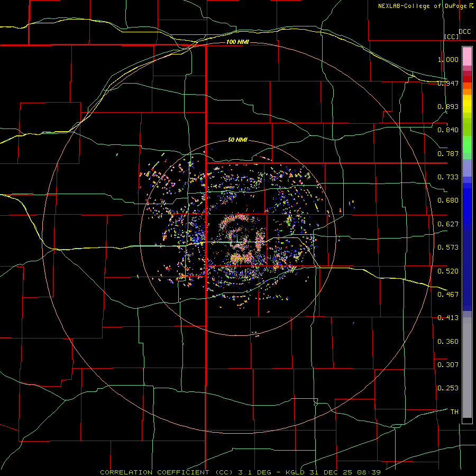The height and width of the screenshot is (476, 476).
Task: Click the Correlation Coefficient caption at bottom
Action: (241, 472)
